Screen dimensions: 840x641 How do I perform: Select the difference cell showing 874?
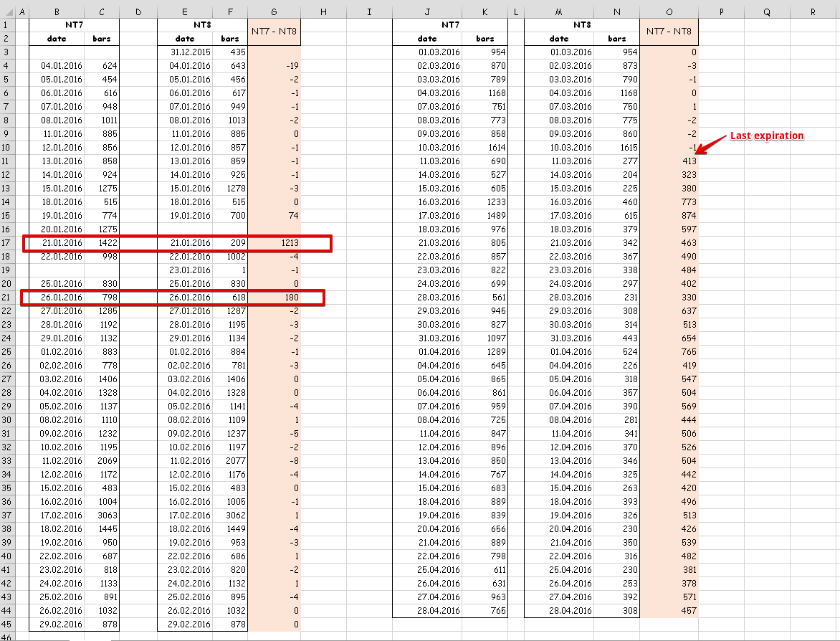click(x=669, y=215)
